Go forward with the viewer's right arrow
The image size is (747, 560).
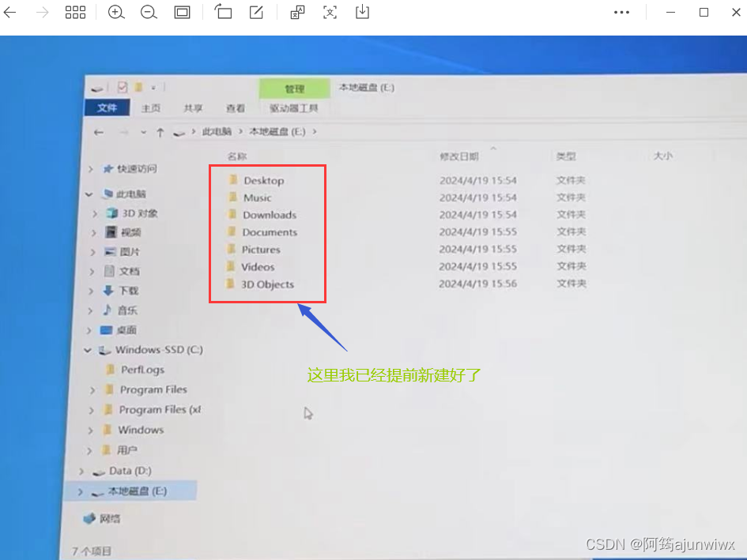point(43,13)
